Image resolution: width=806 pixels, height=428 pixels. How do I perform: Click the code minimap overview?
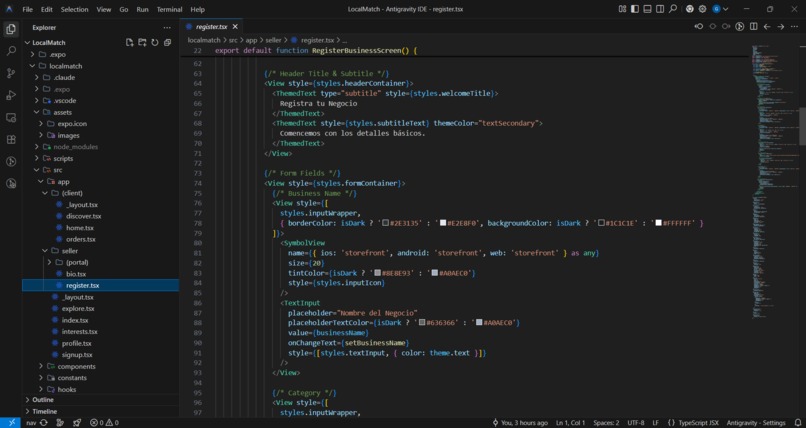pyautogui.click(x=774, y=180)
